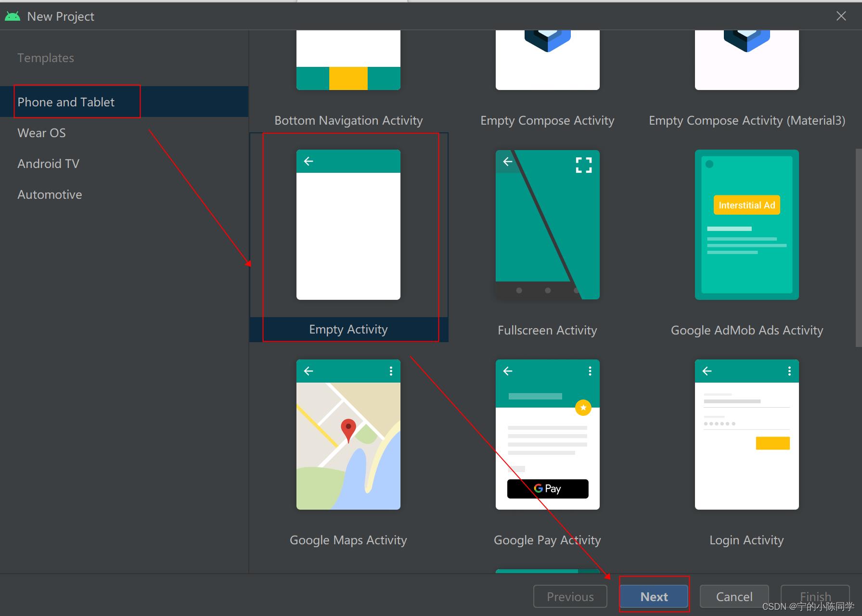This screenshot has width=862, height=616.
Task: Choose the Empty Compose Activity thumbnail
Action: pos(548,60)
